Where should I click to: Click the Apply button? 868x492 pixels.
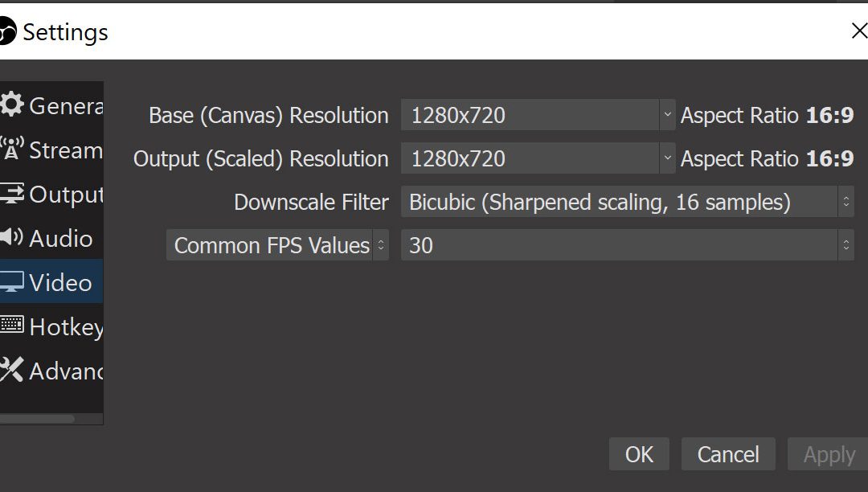829,455
